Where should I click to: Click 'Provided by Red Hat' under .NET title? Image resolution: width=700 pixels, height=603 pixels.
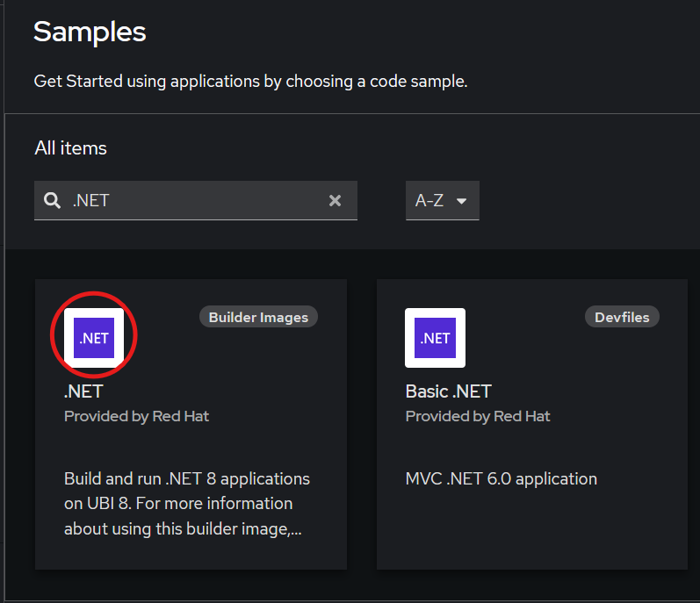(x=136, y=416)
